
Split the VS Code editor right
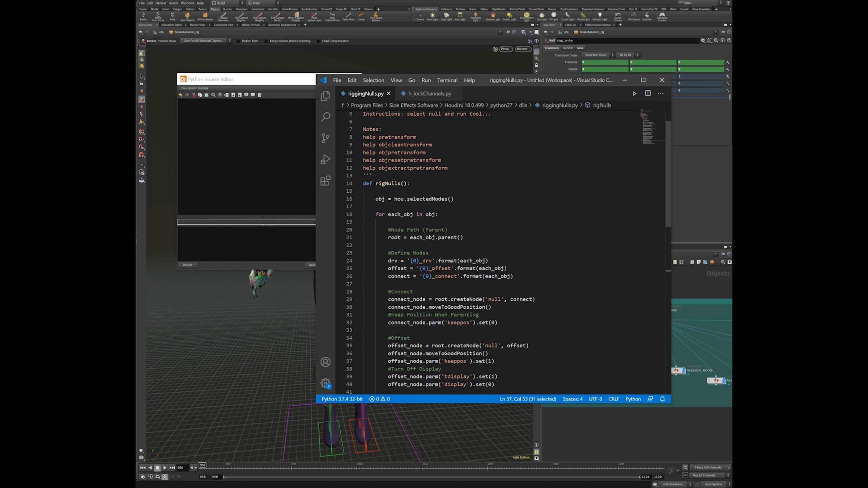pos(648,93)
